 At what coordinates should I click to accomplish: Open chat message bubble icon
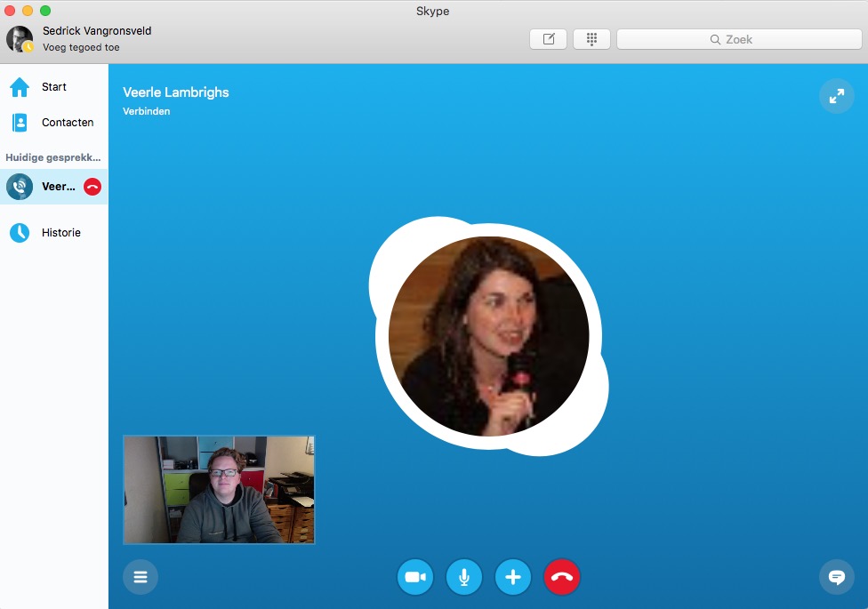point(837,577)
